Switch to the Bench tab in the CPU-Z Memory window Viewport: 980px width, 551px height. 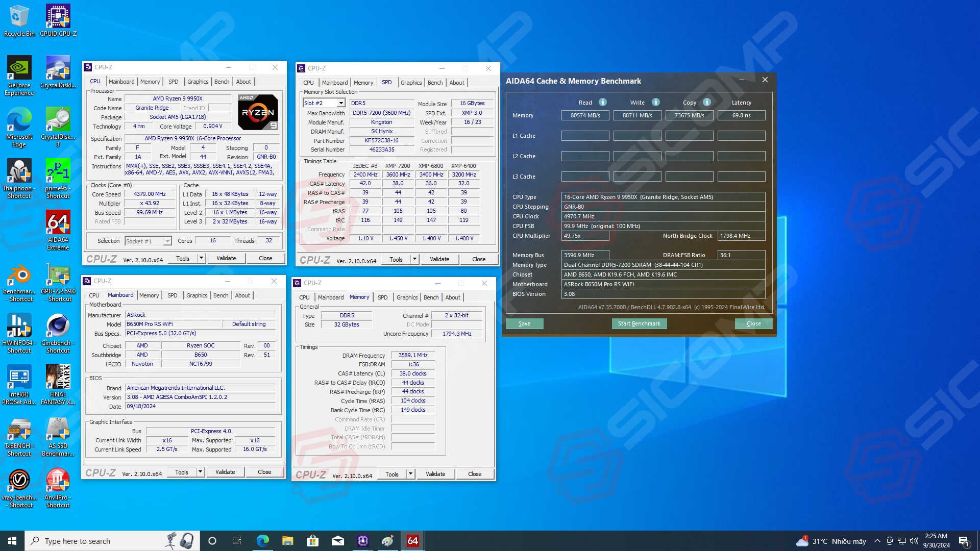tap(431, 297)
